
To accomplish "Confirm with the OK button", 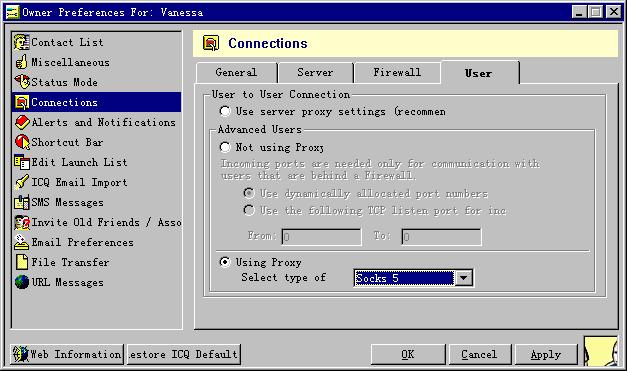I will pyautogui.click(x=408, y=354).
